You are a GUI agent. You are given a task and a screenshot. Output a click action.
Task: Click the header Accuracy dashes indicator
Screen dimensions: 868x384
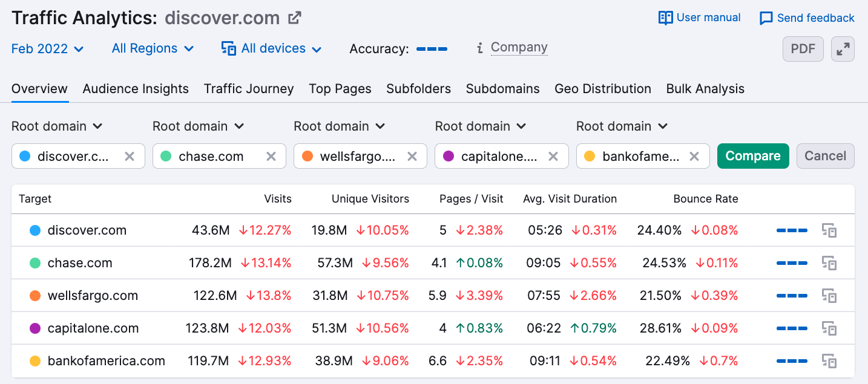pos(432,49)
